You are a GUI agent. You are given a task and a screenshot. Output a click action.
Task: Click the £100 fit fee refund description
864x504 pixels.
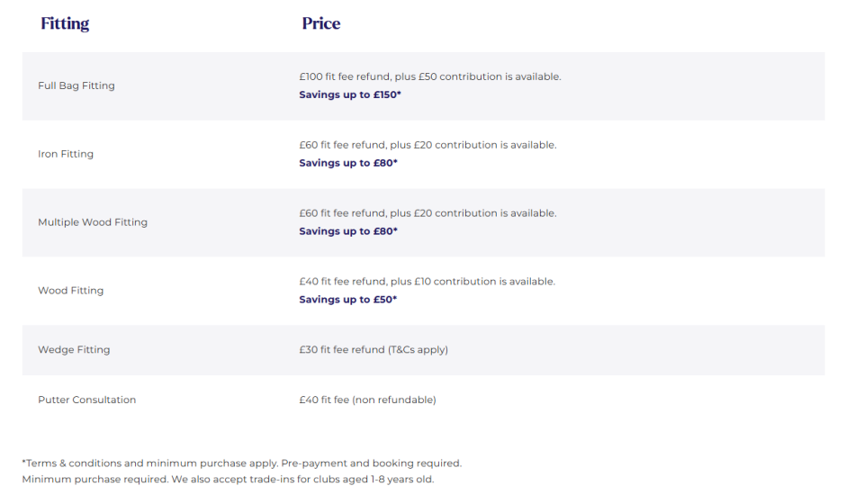click(430, 76)
